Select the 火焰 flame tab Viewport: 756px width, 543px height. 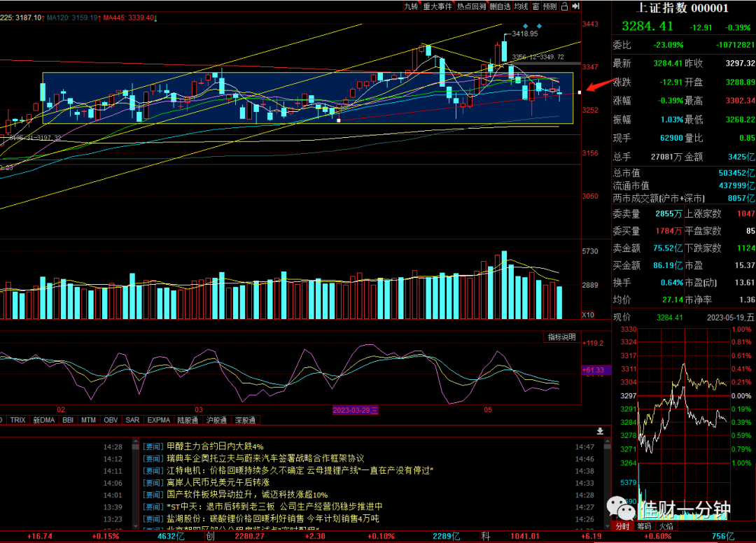coord(666,526)
